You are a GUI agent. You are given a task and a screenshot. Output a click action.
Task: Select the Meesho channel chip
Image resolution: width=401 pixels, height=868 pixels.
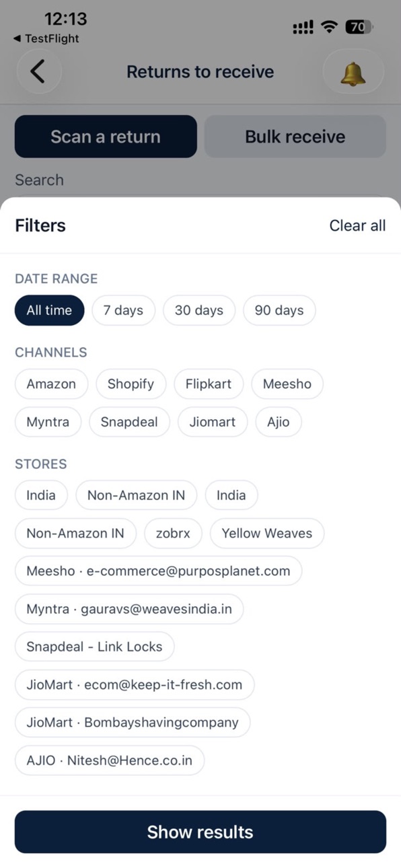287,384
